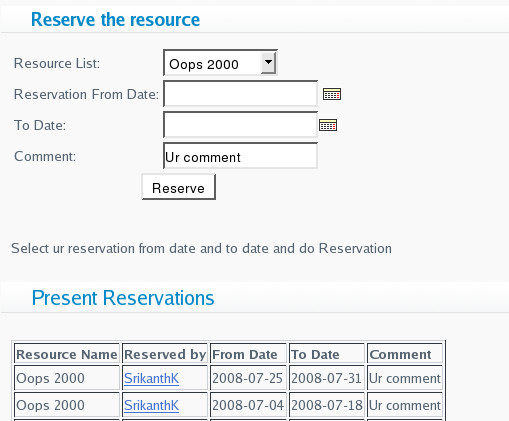Open the Resource List dropdown
Screen dimensions: 509x421
220,63
